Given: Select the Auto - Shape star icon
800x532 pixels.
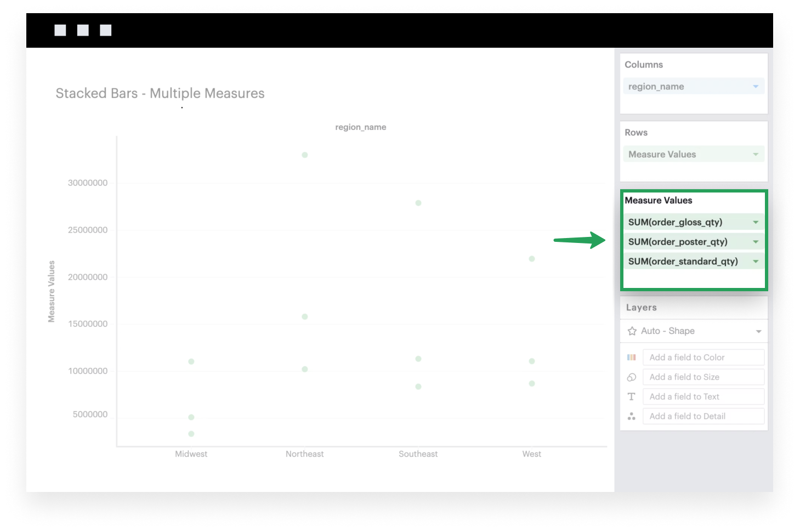Looking at the screenshot, I should point(632,331).
